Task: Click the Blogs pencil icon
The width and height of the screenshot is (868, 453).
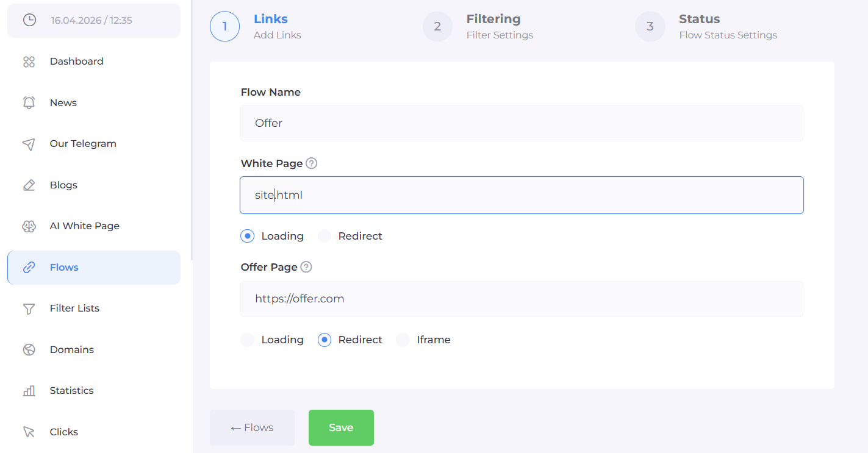Action: [29, 185]
